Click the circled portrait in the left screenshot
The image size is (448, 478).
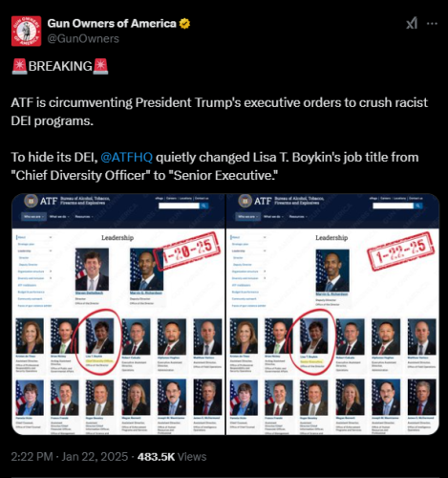click(100, 336)
